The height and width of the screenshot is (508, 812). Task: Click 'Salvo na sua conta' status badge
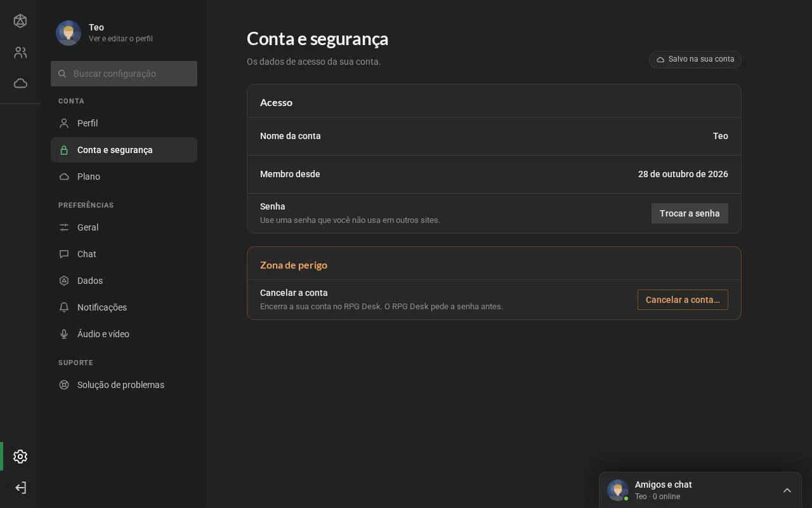click(695, 59)
